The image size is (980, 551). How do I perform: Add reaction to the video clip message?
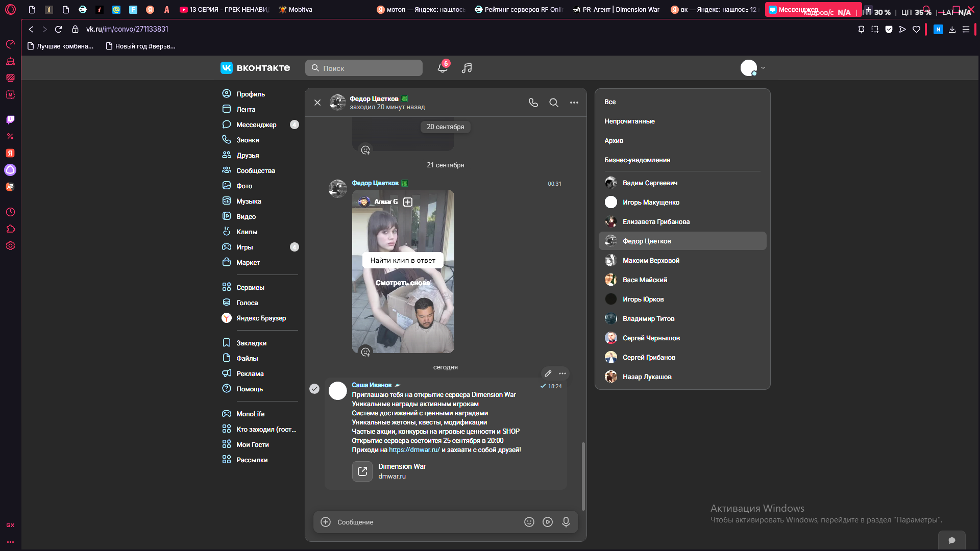pyautogui.click(x=365, y=352)
